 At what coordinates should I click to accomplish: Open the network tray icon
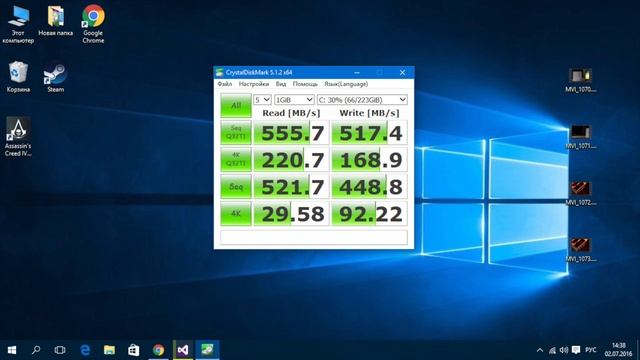[x=552, y=350]
